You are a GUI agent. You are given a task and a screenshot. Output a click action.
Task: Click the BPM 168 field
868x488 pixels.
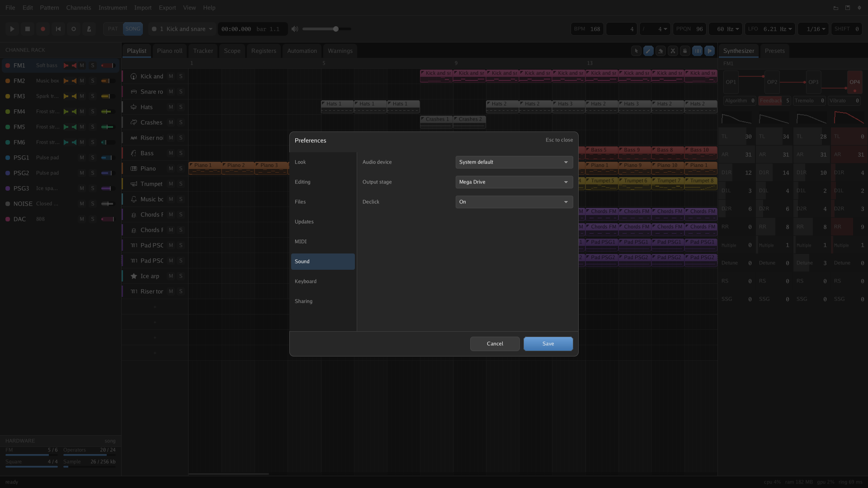(x=587, y=29)
